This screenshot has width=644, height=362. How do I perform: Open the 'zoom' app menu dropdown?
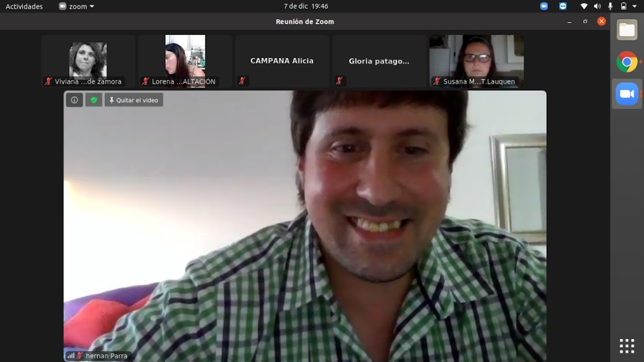[77, 6]
